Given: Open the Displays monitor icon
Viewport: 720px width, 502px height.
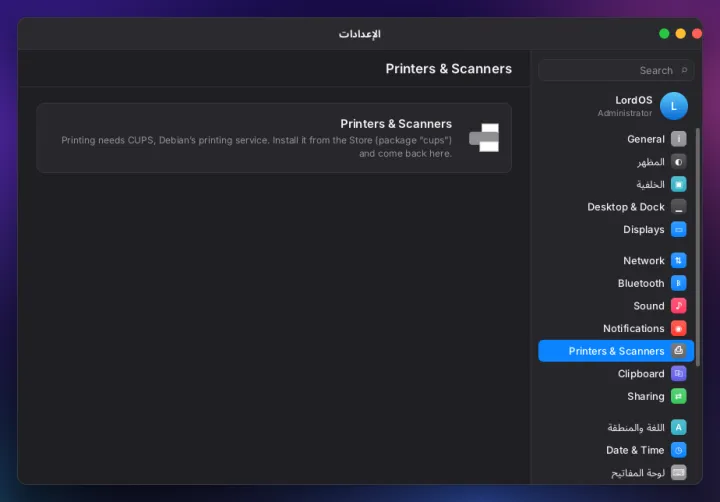Looking at the screenshot, I should 678,229.
